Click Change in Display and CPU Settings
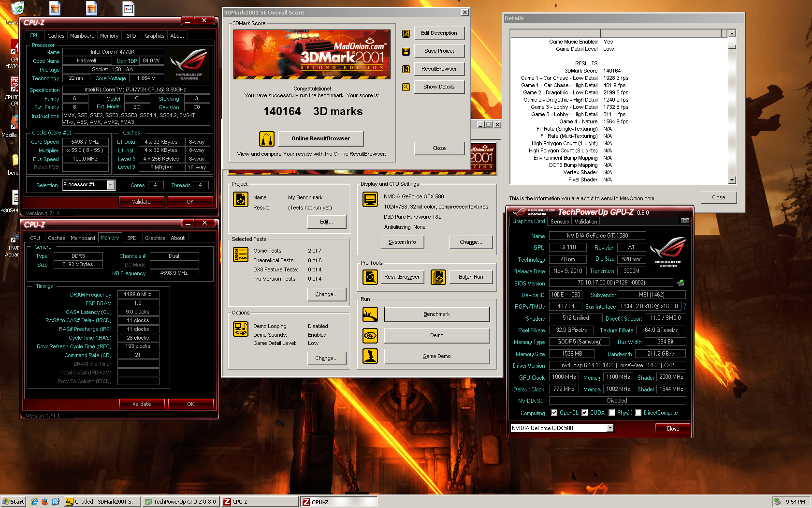 click(x=471, y=242)
